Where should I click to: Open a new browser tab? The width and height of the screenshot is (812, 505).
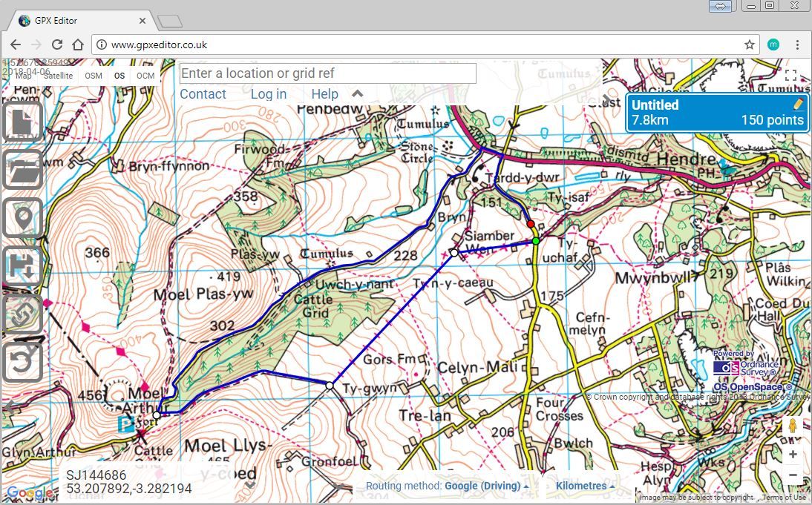tap(169, 21)
